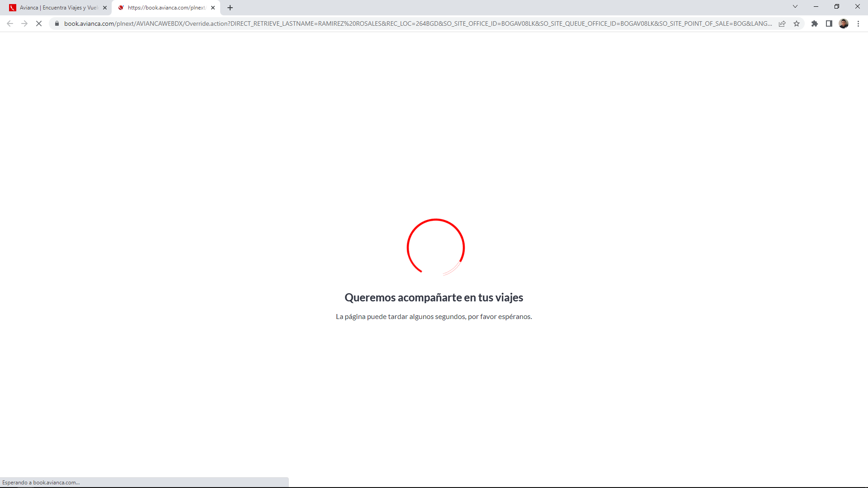The height and width of the screenshot is (488, 868).
Task: Minimize the Chrome window
Action: pyautogui.click(x=816, y=7)
